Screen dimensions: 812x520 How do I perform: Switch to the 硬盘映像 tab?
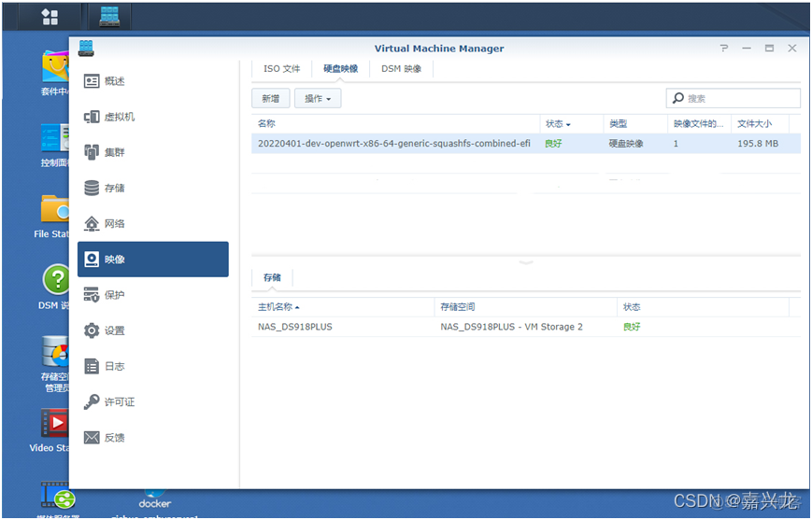pyautogui.click(x=341, y=69)
